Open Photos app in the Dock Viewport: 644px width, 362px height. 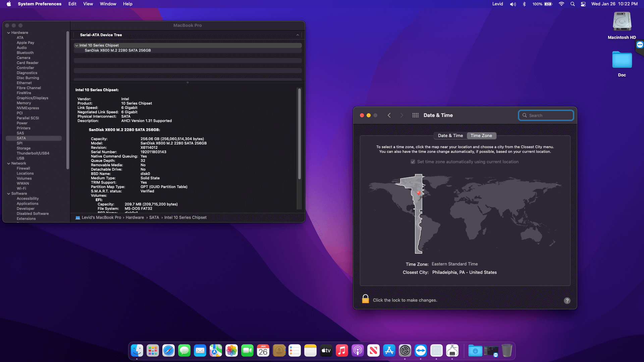pyautogui.click(x=231, y=351)
